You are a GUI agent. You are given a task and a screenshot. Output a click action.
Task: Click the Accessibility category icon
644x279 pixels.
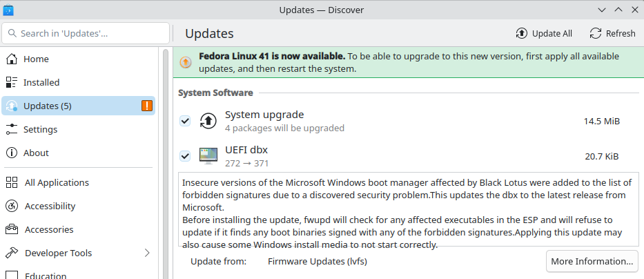pyautogui.click(x=12, y=206)
